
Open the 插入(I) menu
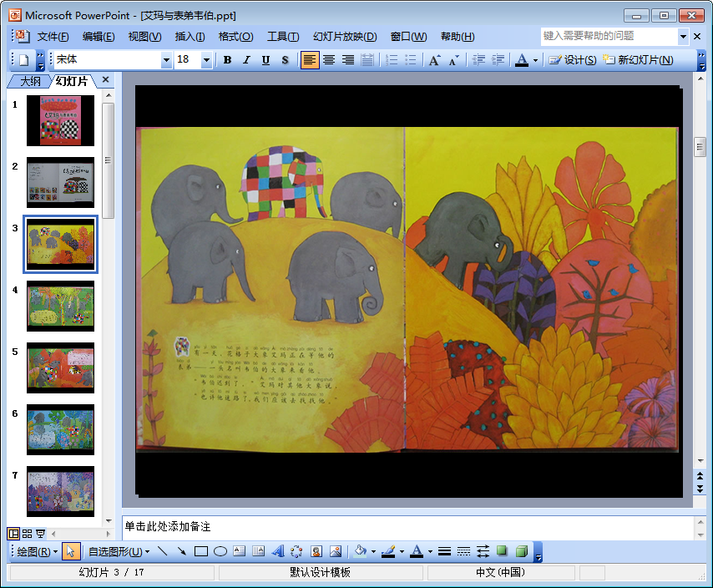click(x=190, y=37)
